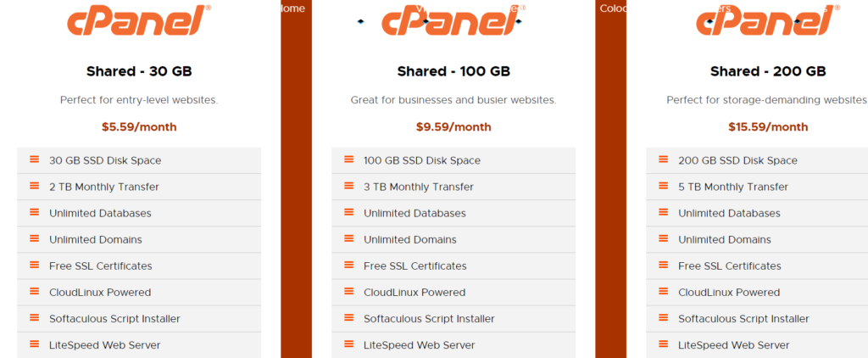868x358 pixels.
Task: Click cPanel logo above Shared - 200 GB
Action: pos(768,20)
